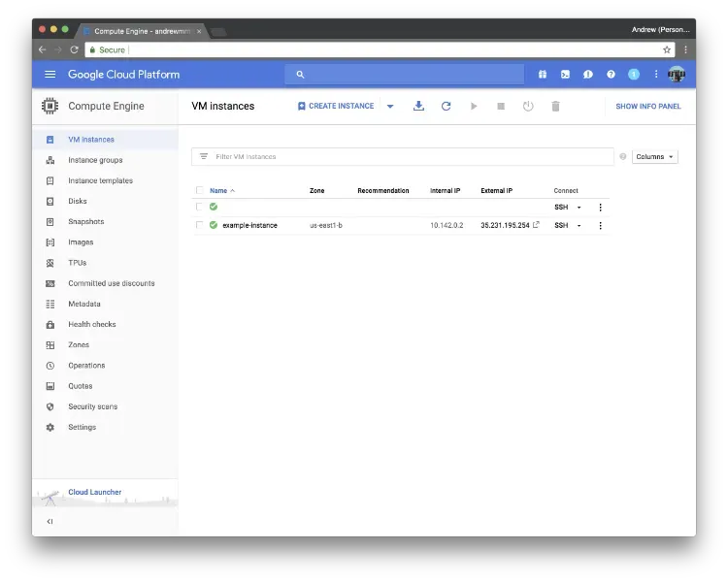
Task: Open the hamburger navigation menu
Action: [50, 74]
